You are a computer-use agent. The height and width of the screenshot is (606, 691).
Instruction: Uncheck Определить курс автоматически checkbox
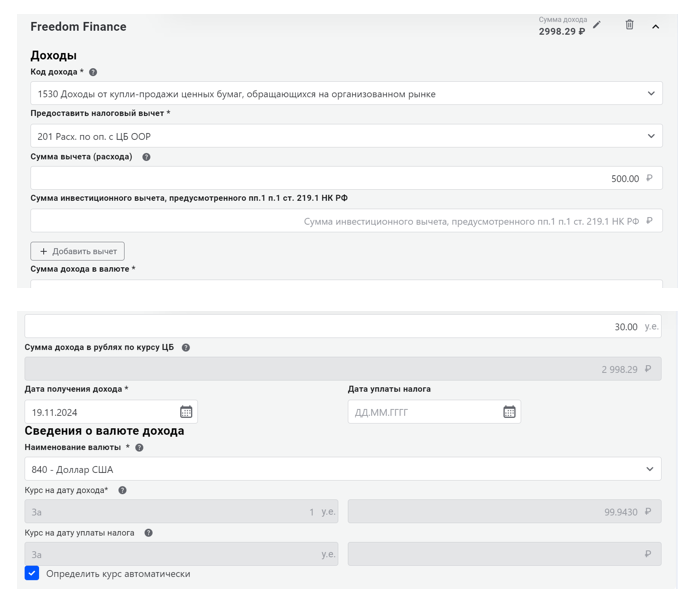coord(32,574)
